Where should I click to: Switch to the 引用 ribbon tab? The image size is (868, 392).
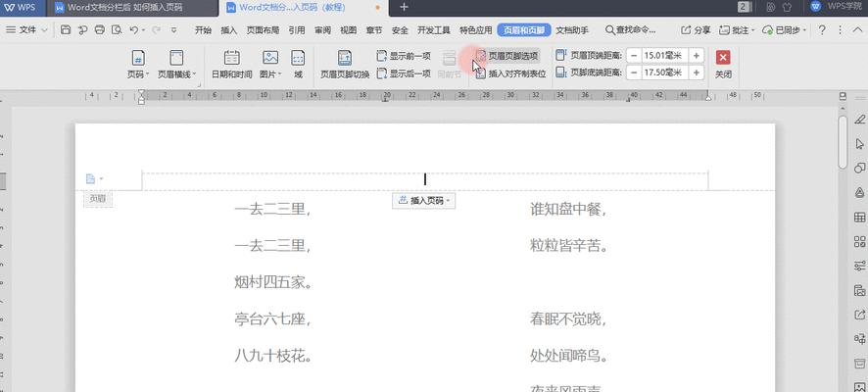(x=297, y=30)
